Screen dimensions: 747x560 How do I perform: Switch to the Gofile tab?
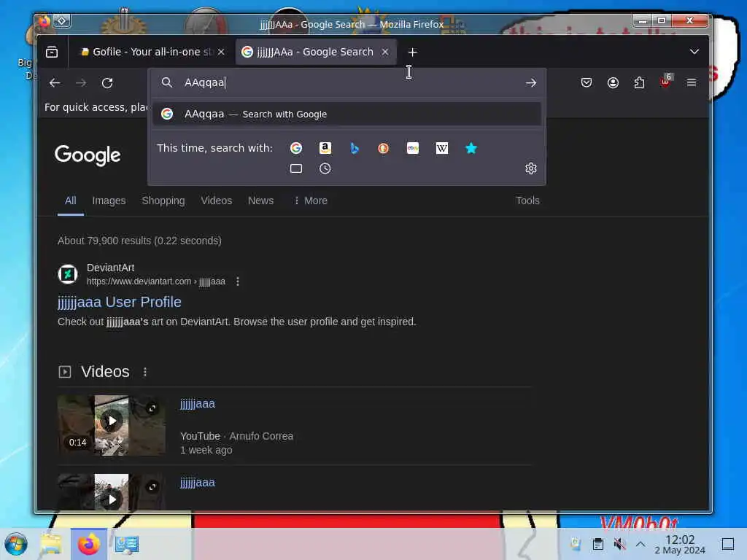(x=152, y=52)
